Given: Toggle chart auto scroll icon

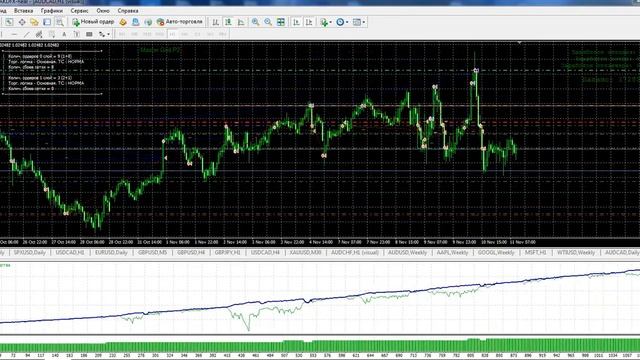Looking at the screenshot, I should point(296,22).
